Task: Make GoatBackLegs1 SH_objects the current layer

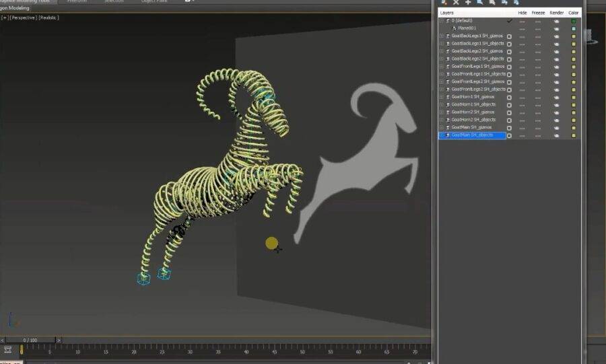Action: click(x=509, y=44)
